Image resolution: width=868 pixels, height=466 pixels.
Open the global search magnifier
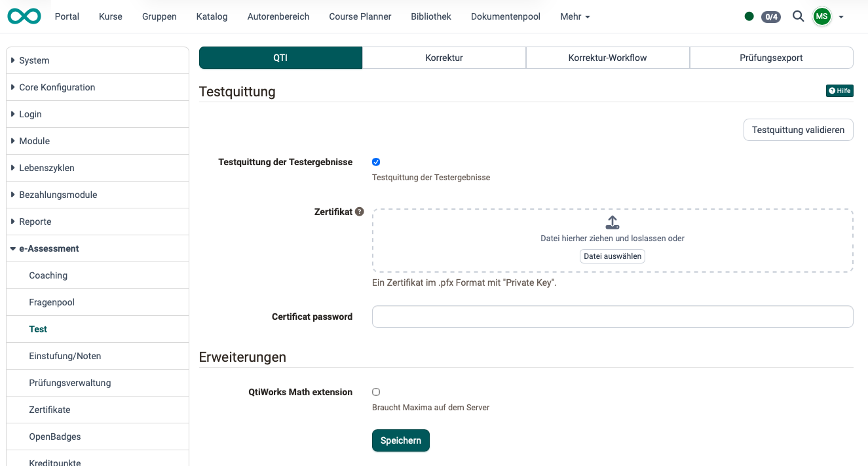click(798, 16)
